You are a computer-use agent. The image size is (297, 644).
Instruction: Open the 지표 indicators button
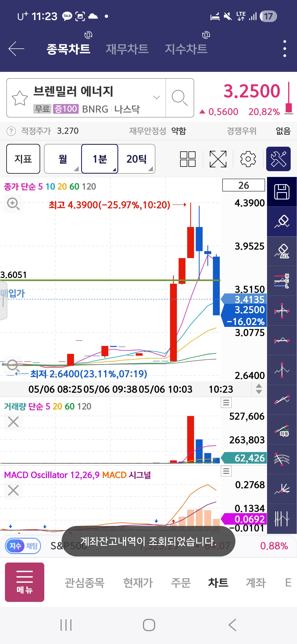point(23,159)
